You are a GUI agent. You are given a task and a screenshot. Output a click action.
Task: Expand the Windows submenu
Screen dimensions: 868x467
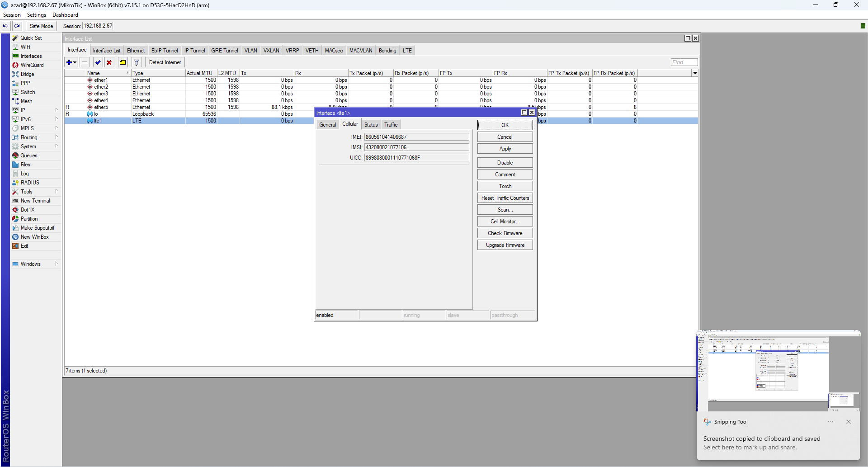pyautogui.click(x=57, y=264)
